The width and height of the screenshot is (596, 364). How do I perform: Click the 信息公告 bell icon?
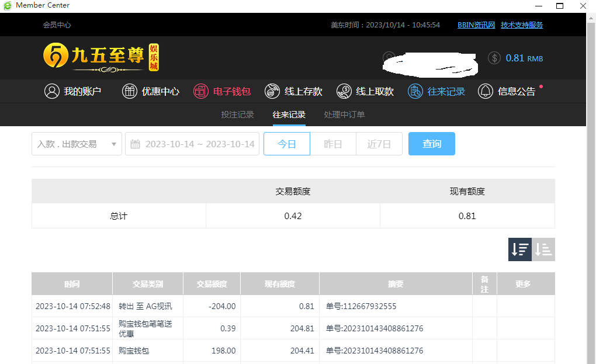[486, 91]
